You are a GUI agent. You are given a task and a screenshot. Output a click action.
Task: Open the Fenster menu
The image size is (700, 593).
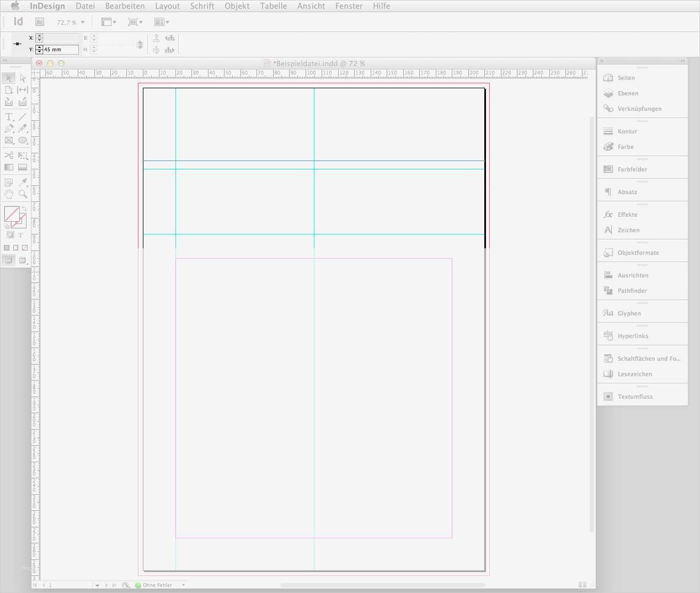pos(349,6)
